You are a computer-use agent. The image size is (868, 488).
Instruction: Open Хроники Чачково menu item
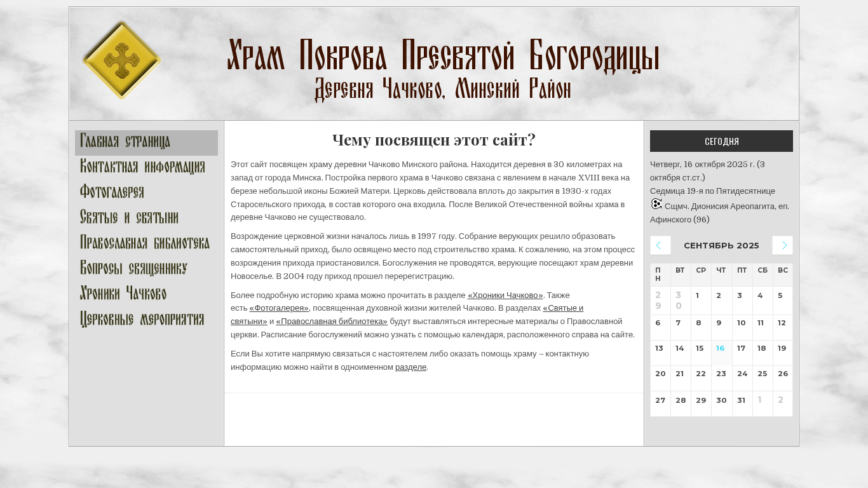pyautogui.click(x=146, y=295)
